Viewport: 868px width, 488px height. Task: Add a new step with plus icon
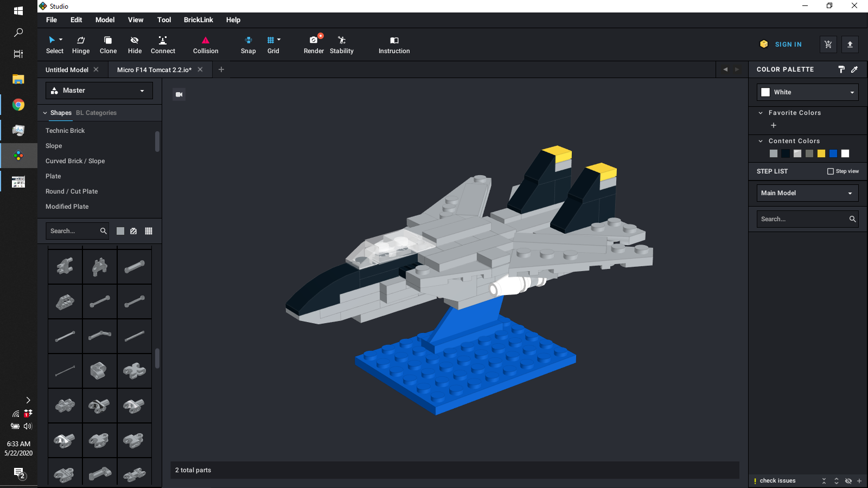pyautogui.click(x=859, y=481)
